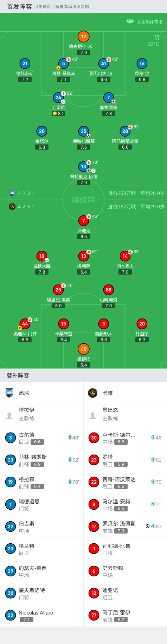The height and width of the screenshot is (644, 167).
Task: Open substitute 马林-弗朗斯 number 33 entry
Action: tap(42, 460)
